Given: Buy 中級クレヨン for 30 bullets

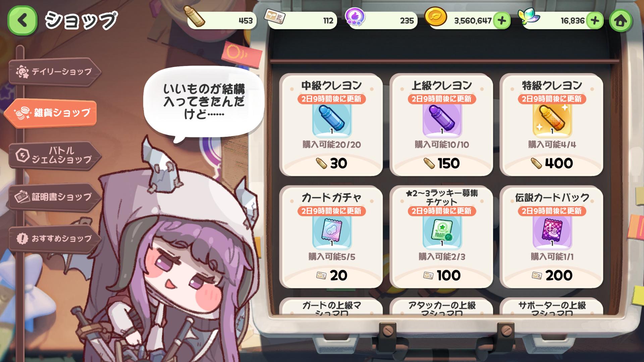Looking at the screenshot, I should (x=331, y=164).
